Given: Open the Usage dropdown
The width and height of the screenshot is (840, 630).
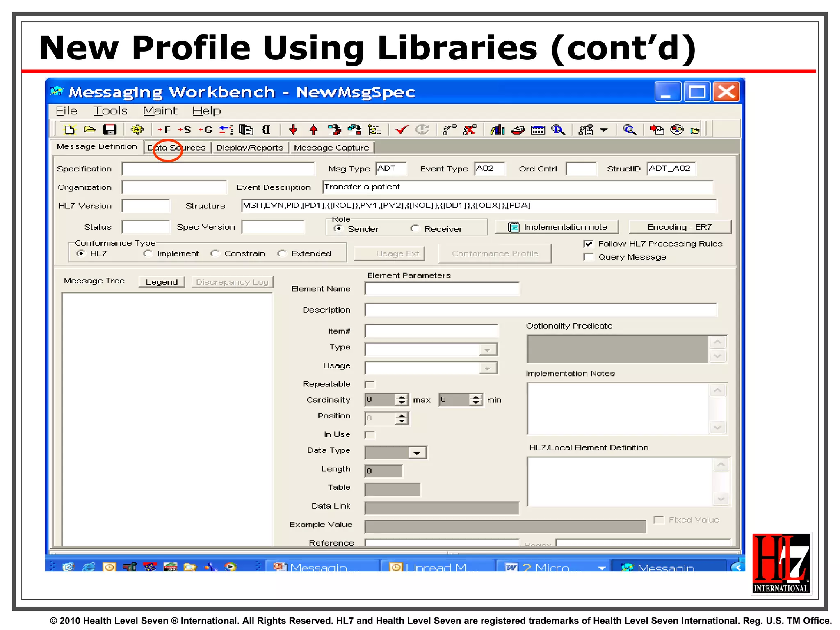Looking at the screenshot, I should click(487, 368).
